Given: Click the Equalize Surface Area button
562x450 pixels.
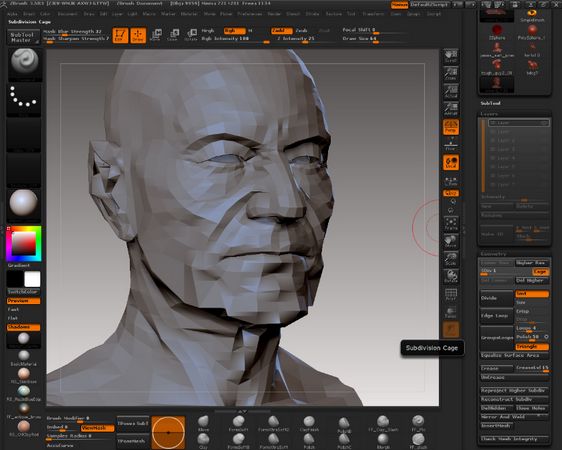Looking at the screenshot, I should coord(514,355).
